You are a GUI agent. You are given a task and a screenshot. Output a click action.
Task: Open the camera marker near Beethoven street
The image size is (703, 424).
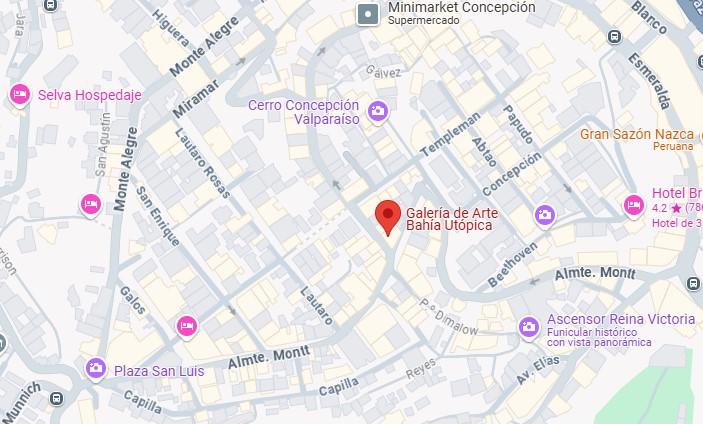tap(545, 216)
